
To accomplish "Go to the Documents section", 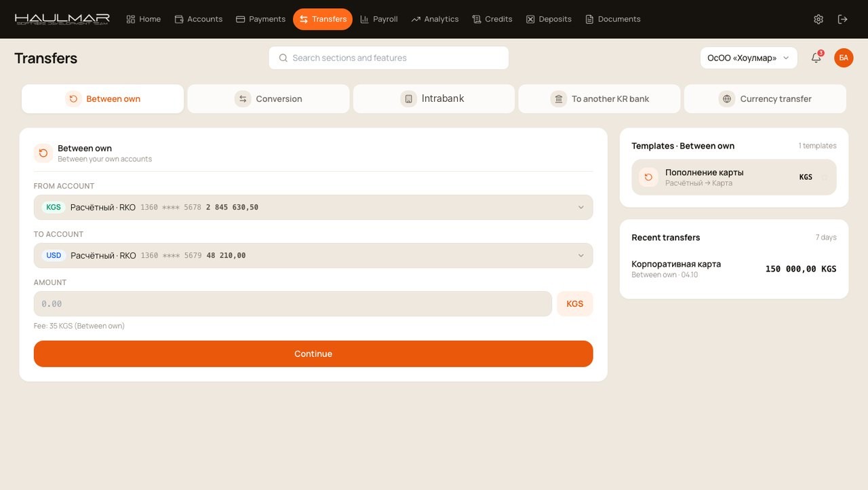I will point(613,19).
